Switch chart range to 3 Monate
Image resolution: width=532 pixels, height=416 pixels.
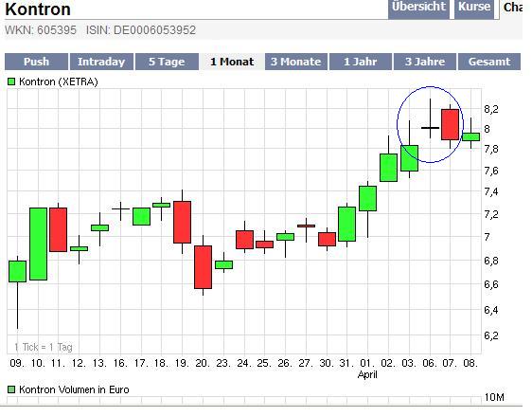(296, 62)
